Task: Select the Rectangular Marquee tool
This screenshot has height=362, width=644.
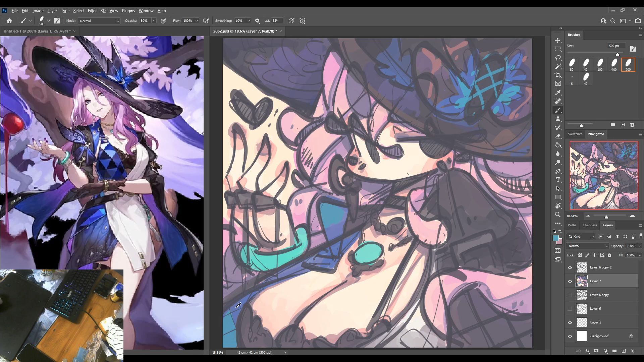Action: (558, 49)
